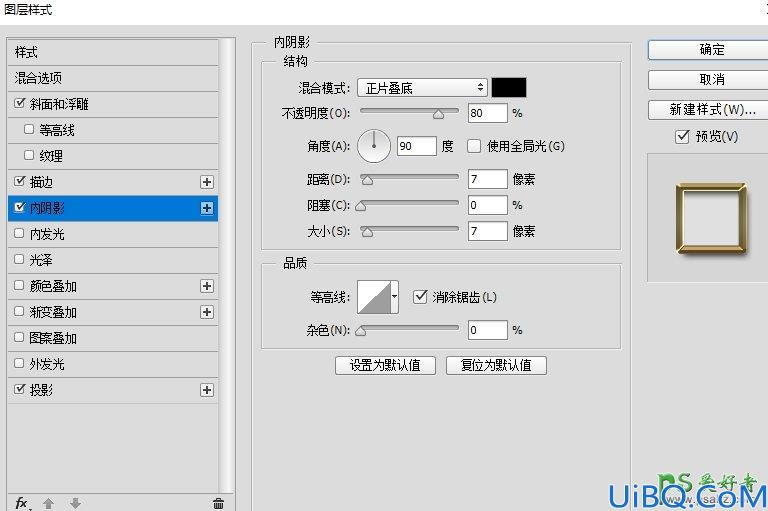
Task: Open 等高线 contour picker arrow
Action: 394,296
